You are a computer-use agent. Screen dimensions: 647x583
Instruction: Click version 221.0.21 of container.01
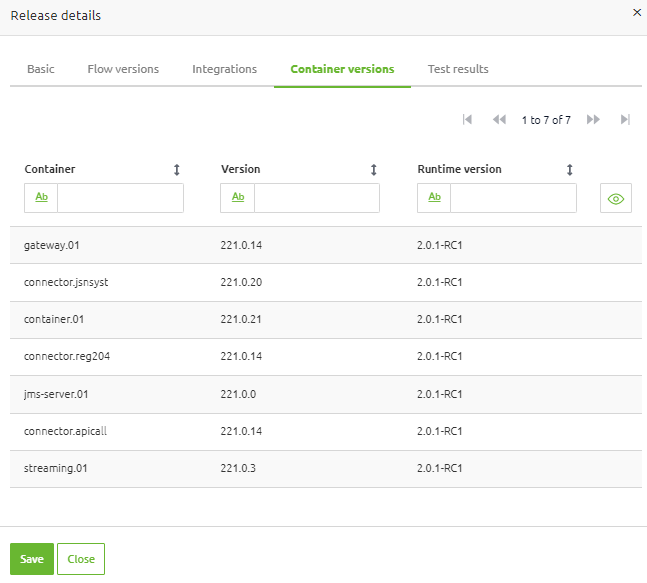point(241,319)
